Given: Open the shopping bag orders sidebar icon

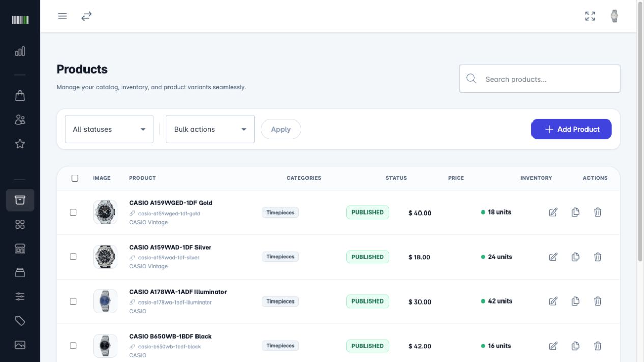Looking at the screenshot, I should click(20, 96).
